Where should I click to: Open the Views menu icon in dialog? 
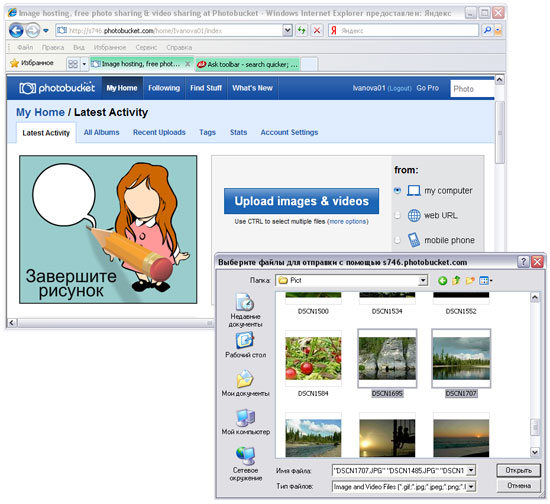click(486, 281)
